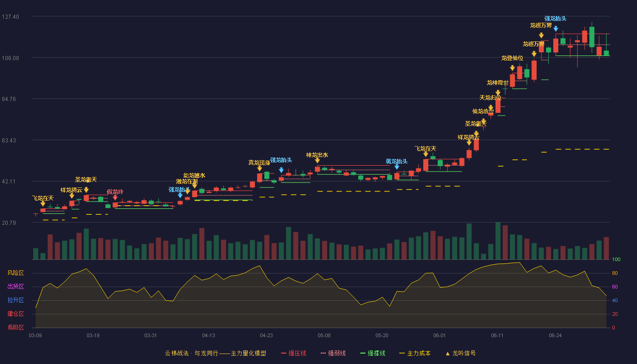Click the 低吸区 zone label

pyautogui.click(x=16, y=327)
